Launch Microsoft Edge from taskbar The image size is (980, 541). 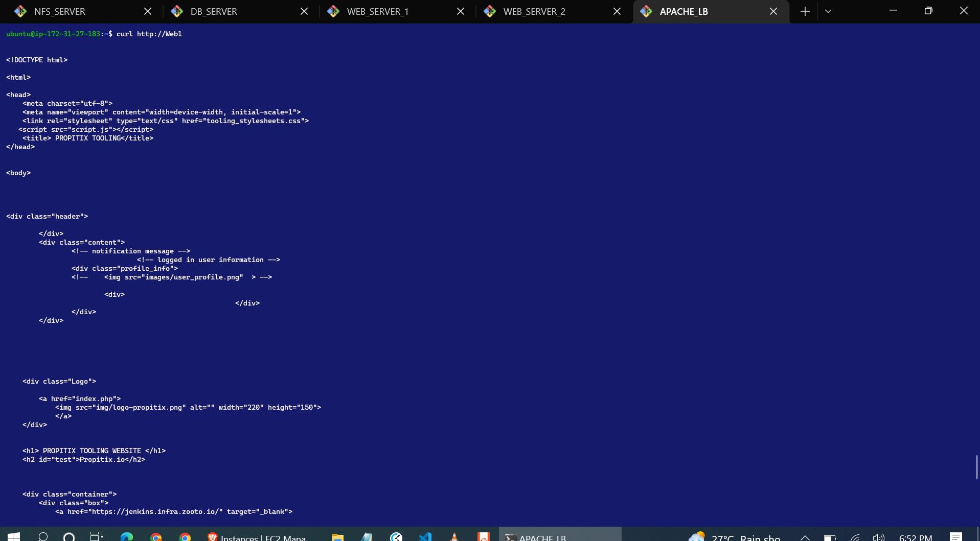point(126,536)
